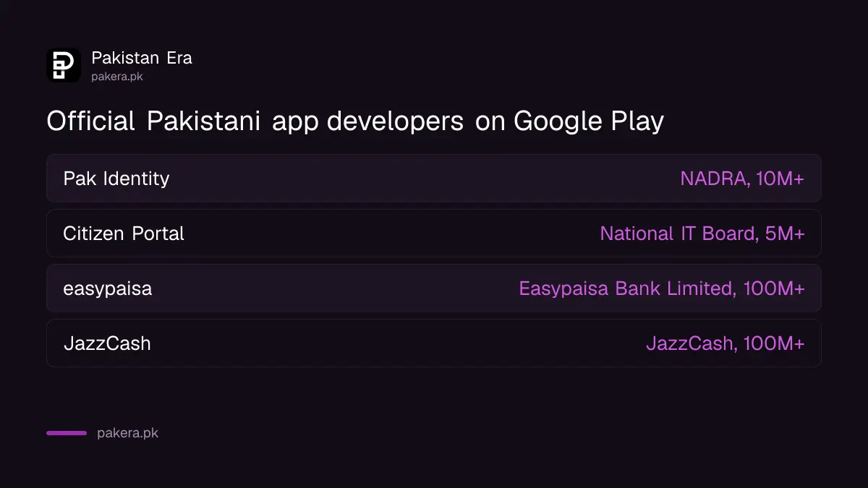Click the heading 'Official Pakistani app developers on Google Play'
Image resolution: width=868 pixels, height=488 pixels.
click(x=355, y=121)
